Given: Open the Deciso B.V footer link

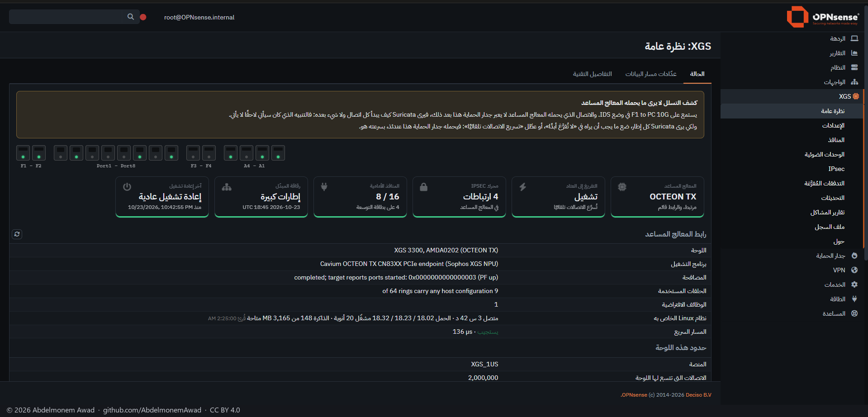Looking at the screenshot, I should pos(698,395).
